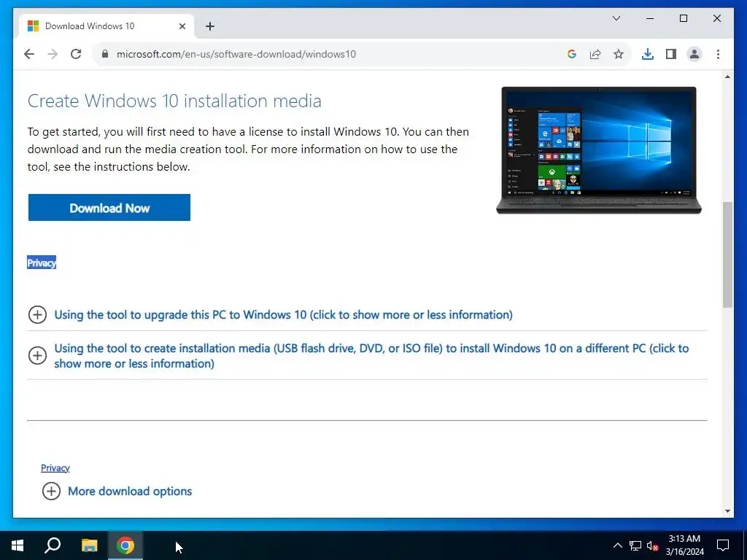
Task: Open network status tray icon
Action: pos(635,545)
